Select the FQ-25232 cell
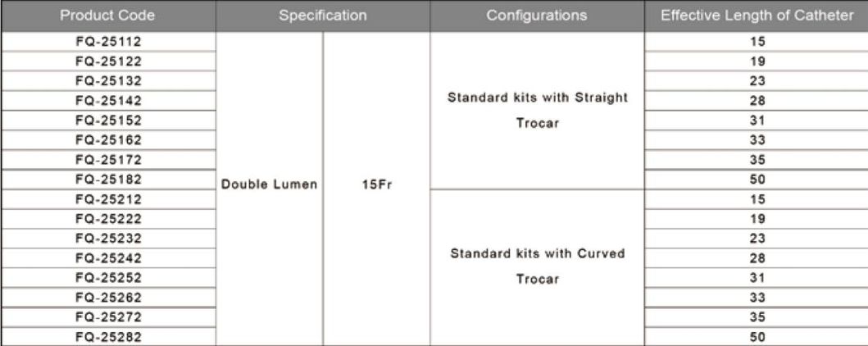868x346 pixels. pyautogui.click(x=107, y=238)
